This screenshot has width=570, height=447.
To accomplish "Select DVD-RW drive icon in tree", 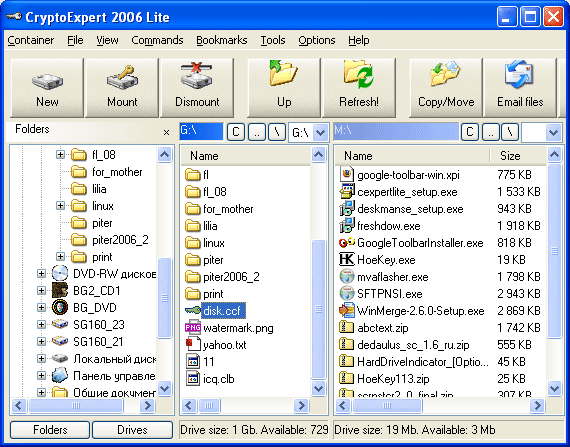I will [x=60, y=274].
